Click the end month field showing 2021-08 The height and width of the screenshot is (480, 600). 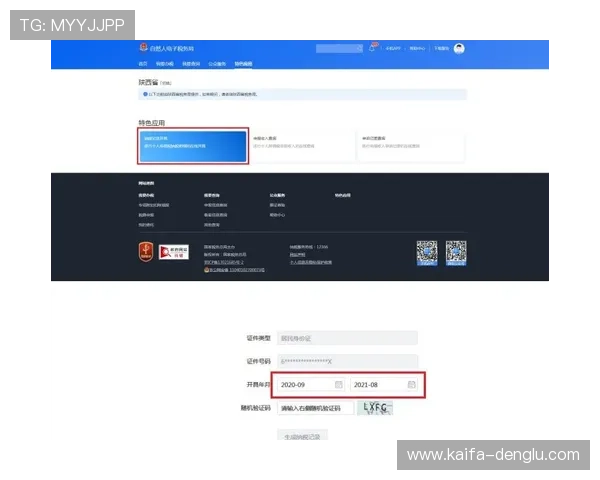(384, 385)
